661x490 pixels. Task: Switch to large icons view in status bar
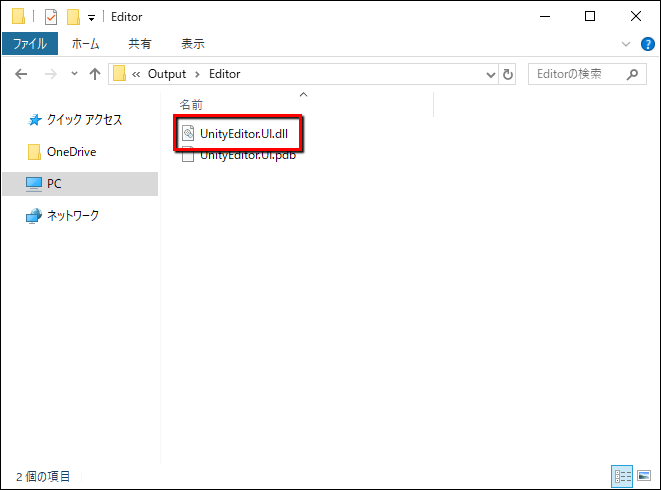pos(644,476)
